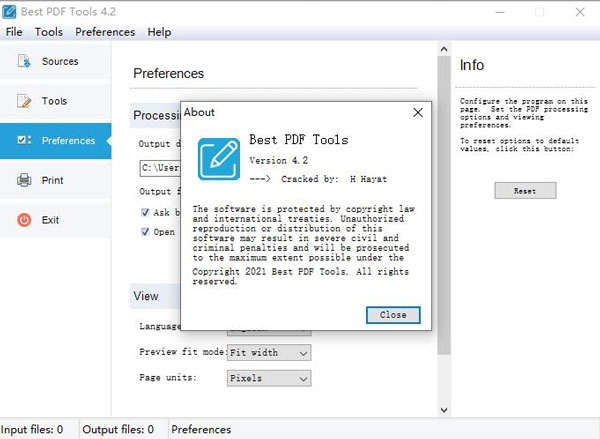Viewport: 600px width, 439px height.
Task: Minimize the Best PDF Tools window
Action: tap(500, 12)
